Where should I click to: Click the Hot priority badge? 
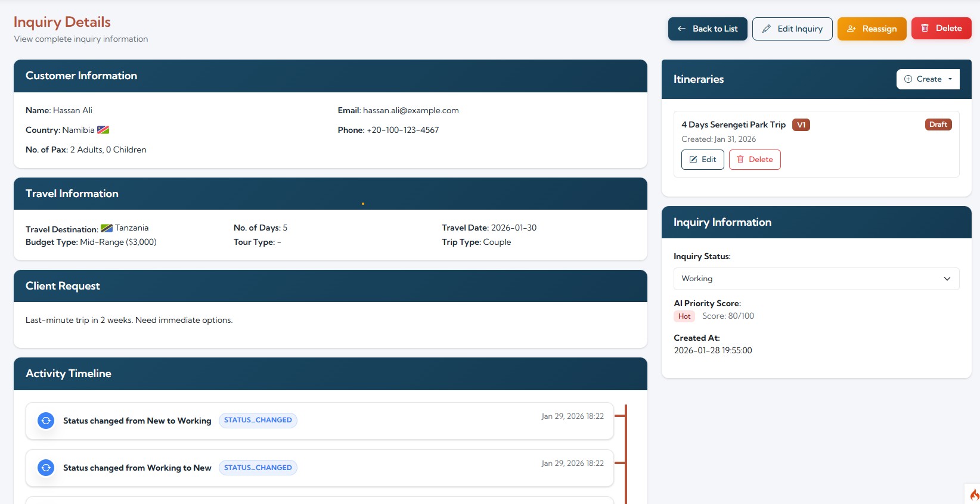click(684, 316)
